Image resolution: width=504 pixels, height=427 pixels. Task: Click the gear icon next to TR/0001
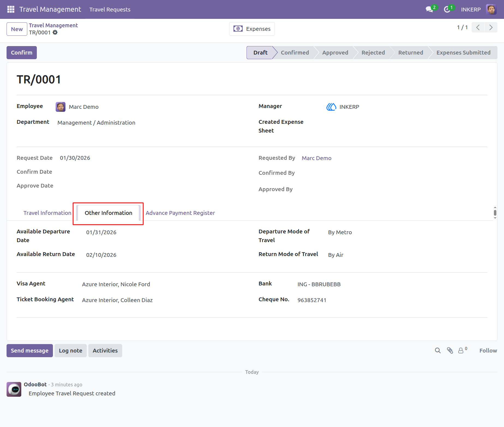(x=55, y=32)
